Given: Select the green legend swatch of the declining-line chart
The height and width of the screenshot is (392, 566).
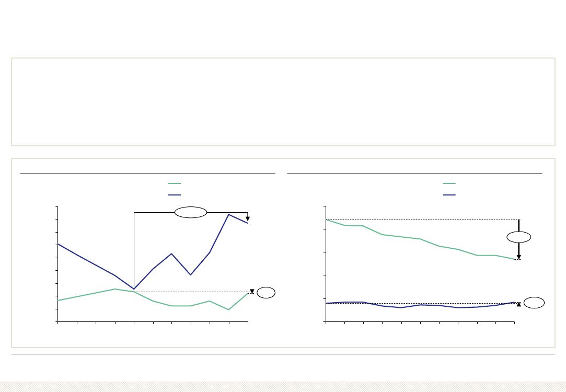Looking at the screenshot, I should [449, 184].
